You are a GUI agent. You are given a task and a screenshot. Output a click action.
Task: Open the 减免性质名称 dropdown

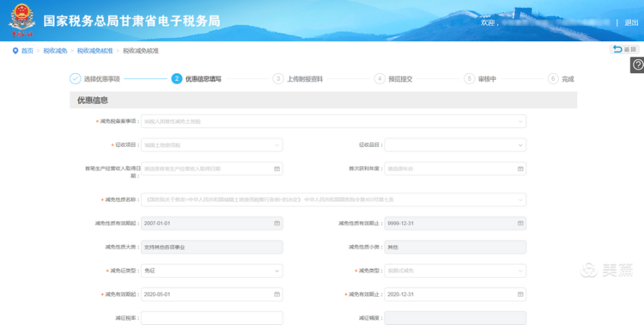333,199
